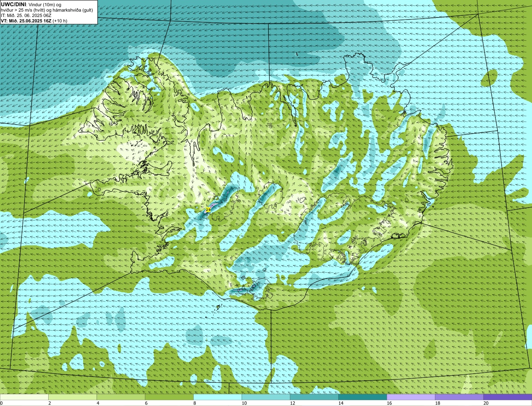
Task: Click the 'VT: Mið. 25.06.2025 16Z (+10 h)' line
Action: click(x=34, y=21)
